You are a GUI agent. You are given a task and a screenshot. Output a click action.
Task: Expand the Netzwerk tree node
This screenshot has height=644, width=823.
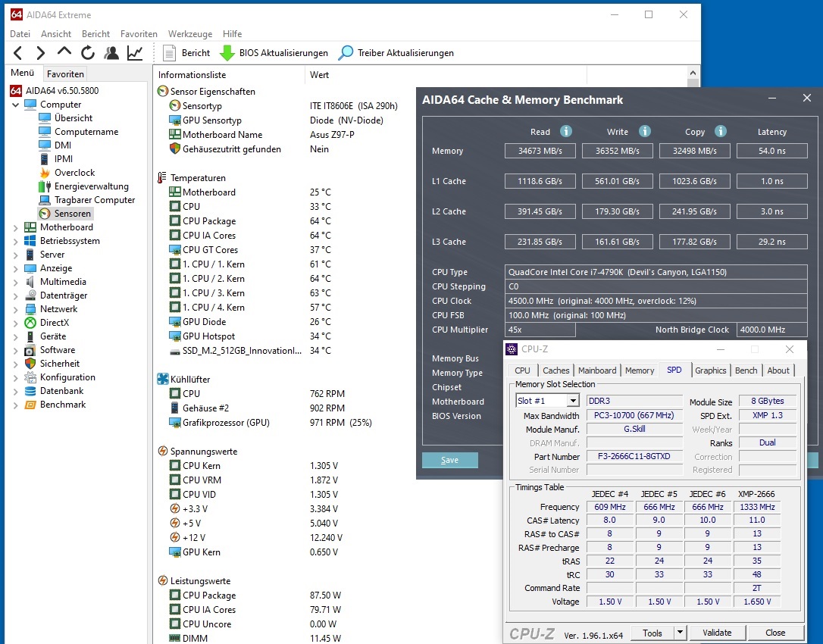(x=15, y=310)
